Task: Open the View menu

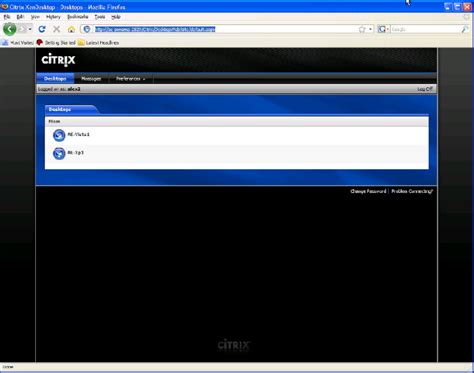Action: click(35, 17)
